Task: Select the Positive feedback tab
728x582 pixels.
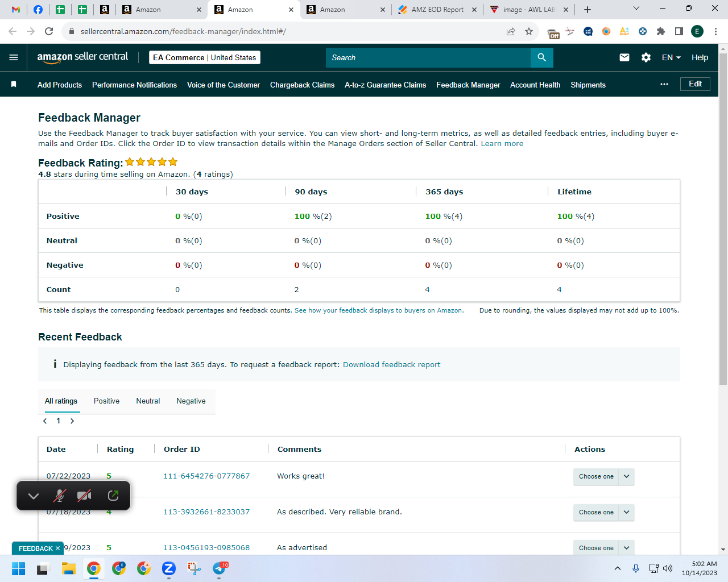Action: point(106,401)
